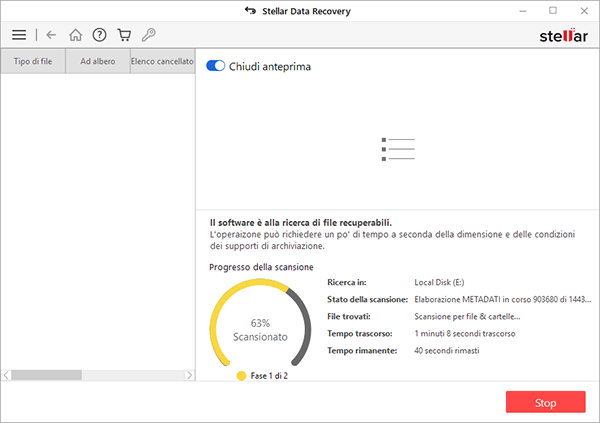Screen dimensions: 600x423
Task: Click the 63% scan progress gauge
Action: tap(260, 323)
